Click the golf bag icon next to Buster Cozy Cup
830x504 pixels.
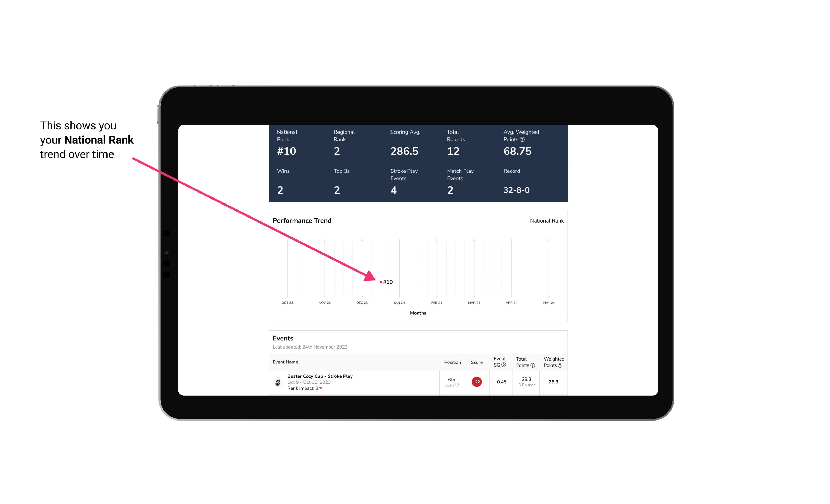pos(277,381)
